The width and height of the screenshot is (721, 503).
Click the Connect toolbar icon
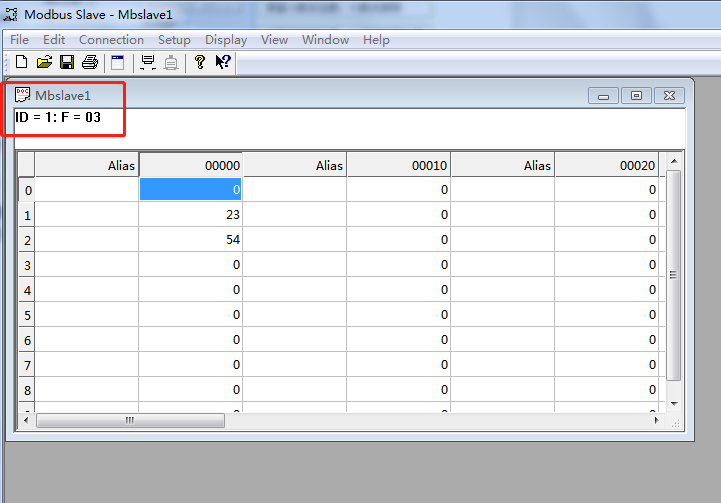pyautogui.click(x=148, y=62)
